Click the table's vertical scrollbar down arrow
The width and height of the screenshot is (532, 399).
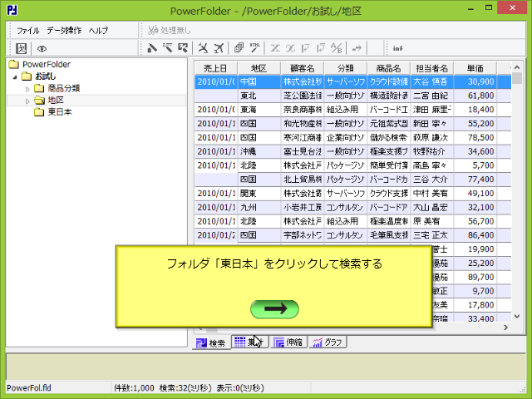[x=517, y=316]
